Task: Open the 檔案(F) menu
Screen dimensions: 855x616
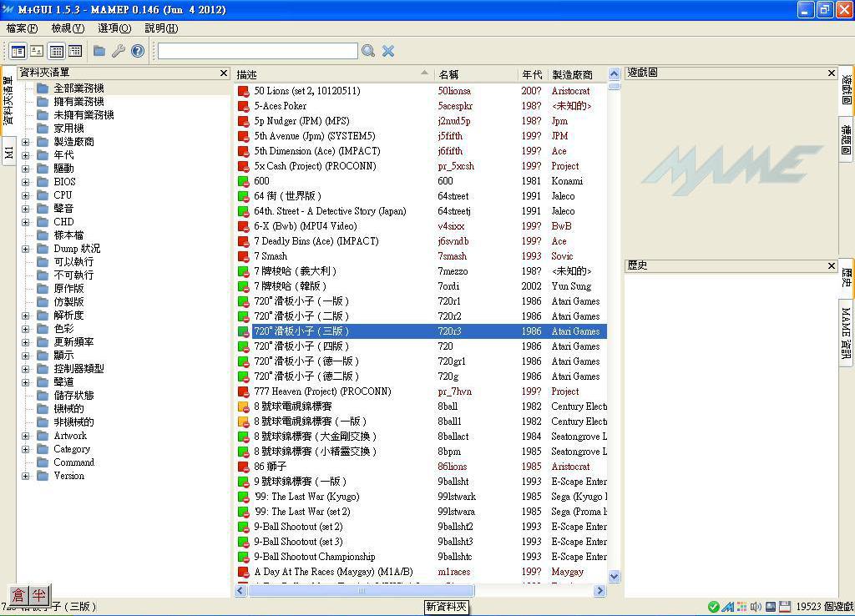Action: pyautogui.click(x=22, y=28)
